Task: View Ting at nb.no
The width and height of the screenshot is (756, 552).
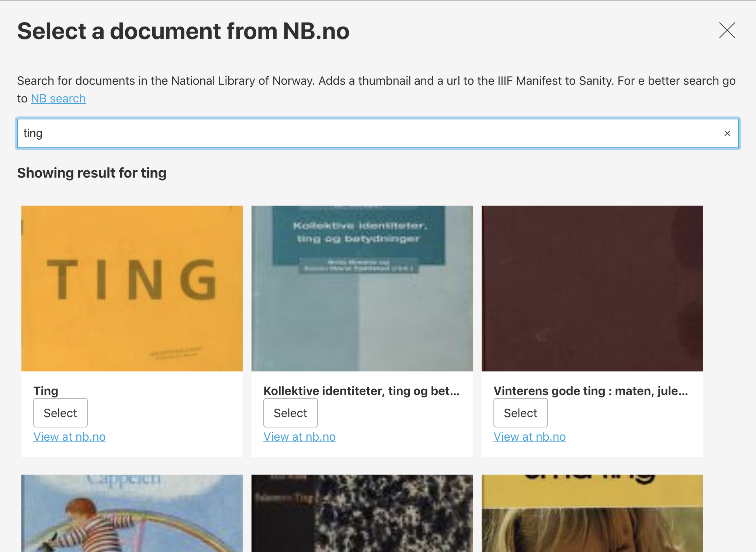Action: click(x=69, y=437)
